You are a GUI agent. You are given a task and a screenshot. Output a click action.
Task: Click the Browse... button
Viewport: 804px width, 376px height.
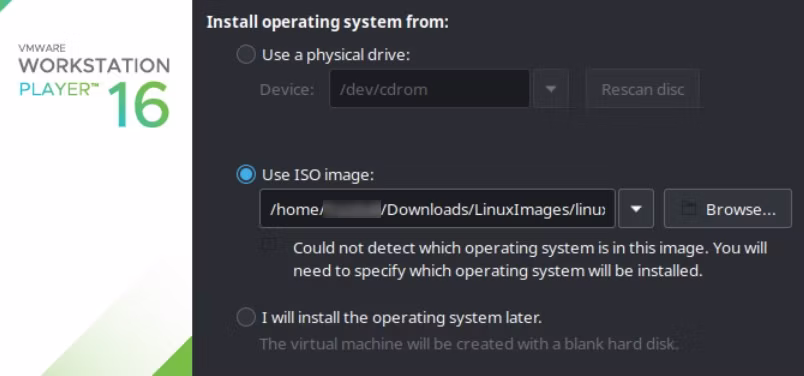click(x=728, y=209)
